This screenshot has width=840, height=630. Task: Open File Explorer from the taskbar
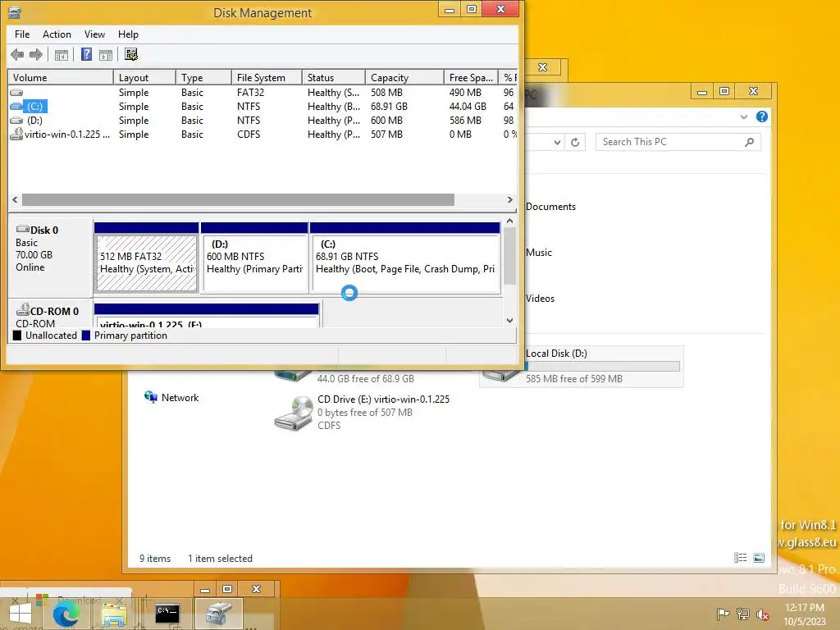pos(113,614)
